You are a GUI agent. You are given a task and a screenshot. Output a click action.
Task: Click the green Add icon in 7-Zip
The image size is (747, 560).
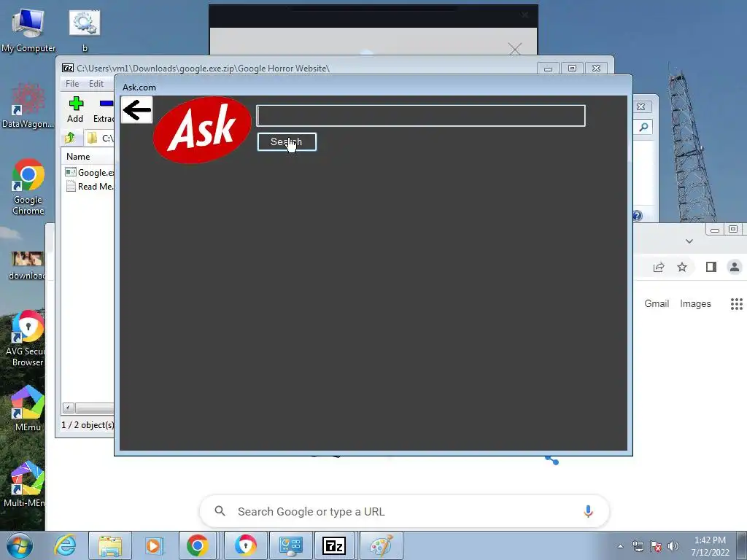[x=76, y=104]
